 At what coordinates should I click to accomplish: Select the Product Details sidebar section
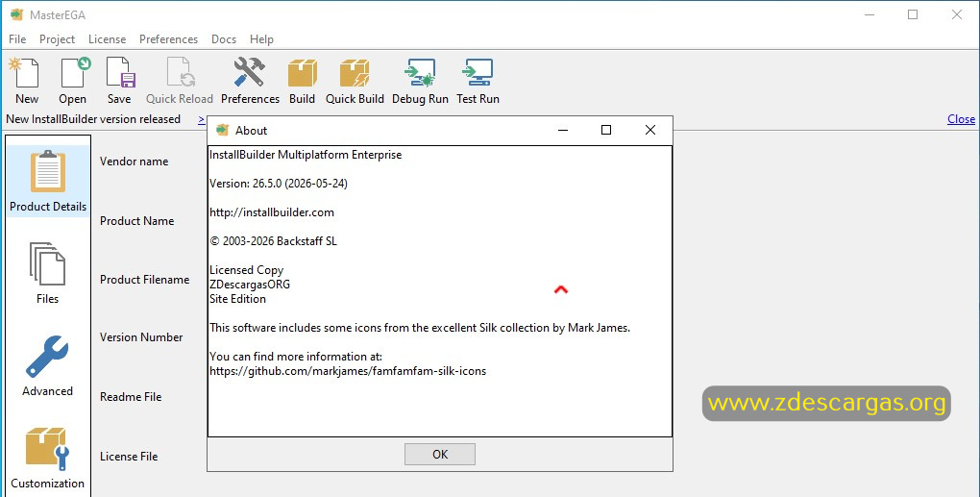click(x=48, y=182)
